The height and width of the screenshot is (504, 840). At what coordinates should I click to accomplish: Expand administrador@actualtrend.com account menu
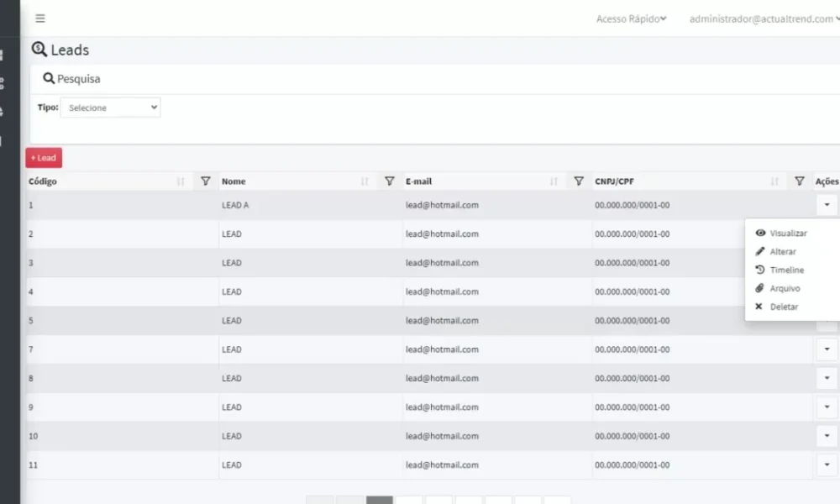coord(764,18)
